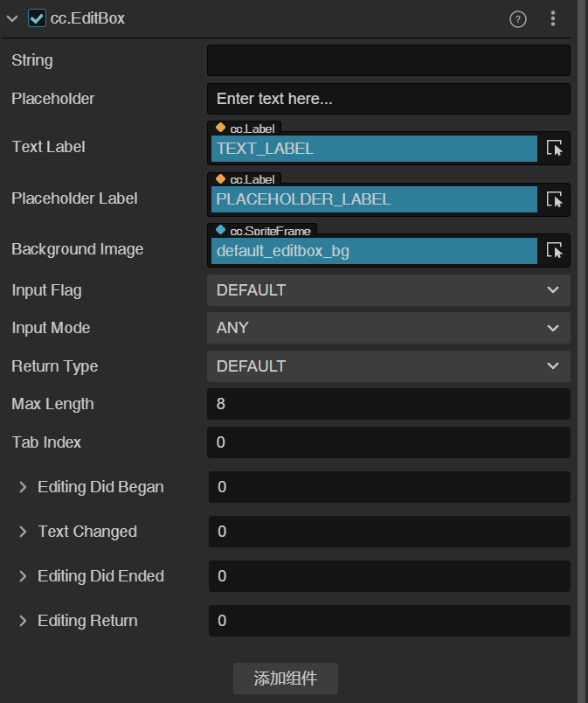The height and width of the screenshot is (703, 588).
Task: Disable the cc.EditBox component checkbox
Action: 38,18
